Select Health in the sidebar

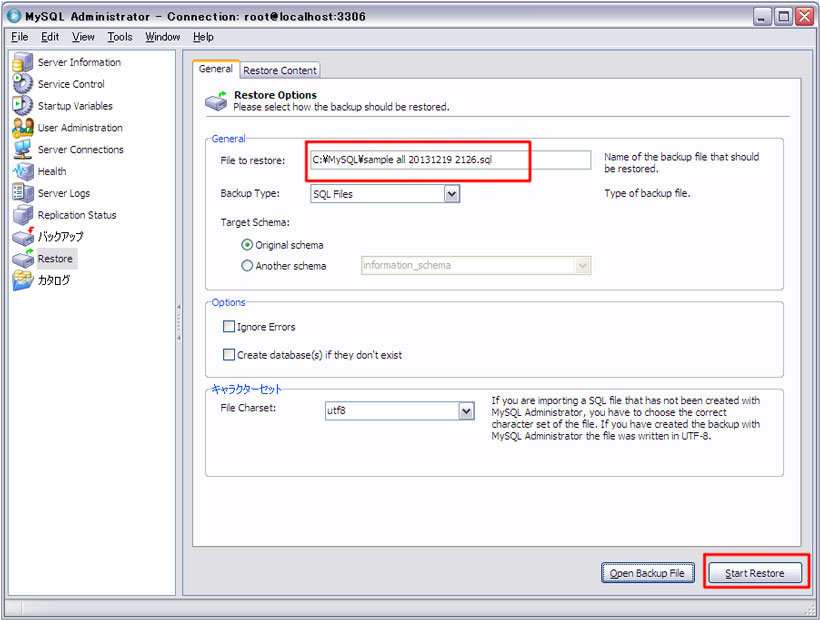click(x=52, y=171)
